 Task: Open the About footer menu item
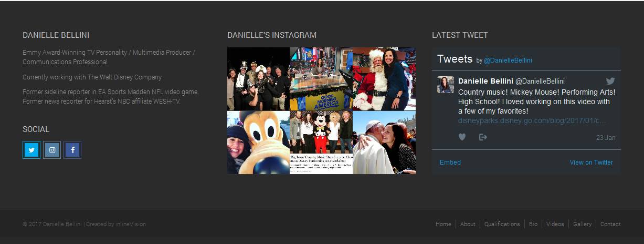(x=468, y=224)
